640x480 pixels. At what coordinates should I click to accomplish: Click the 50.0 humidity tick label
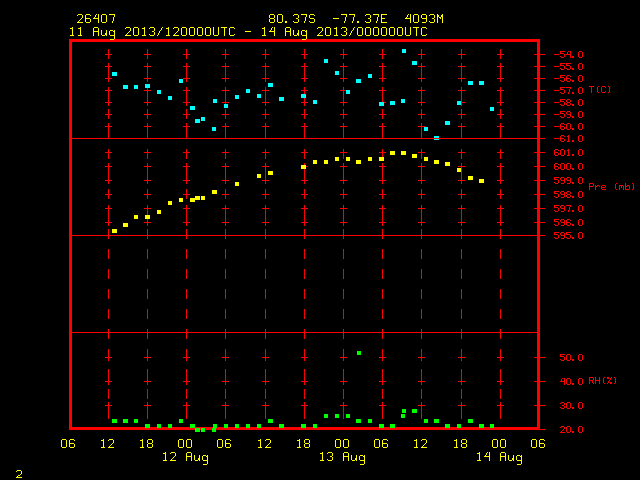pos(571,358)
